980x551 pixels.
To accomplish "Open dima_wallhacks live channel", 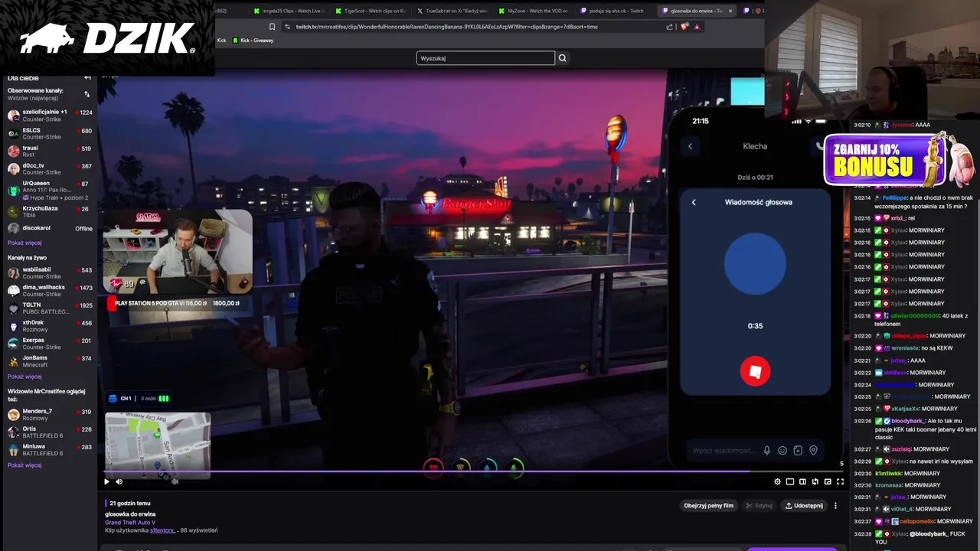I will [50, 291].
